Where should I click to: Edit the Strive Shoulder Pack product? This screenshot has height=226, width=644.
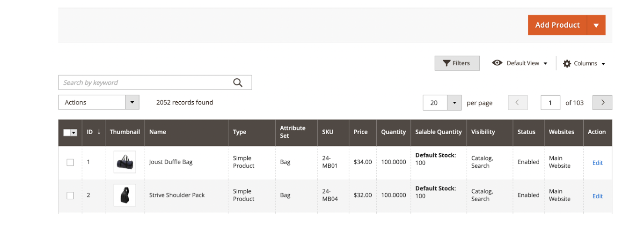[598, 196]
